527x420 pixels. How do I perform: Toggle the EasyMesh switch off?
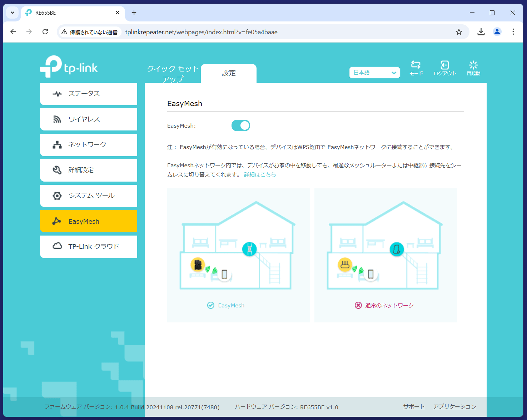click(x=241, y=125)
